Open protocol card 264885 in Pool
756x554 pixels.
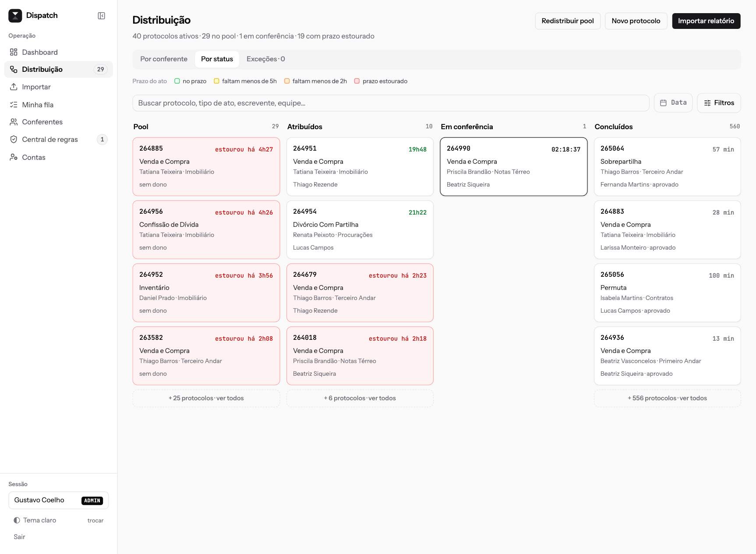click(x=206, y=167)
